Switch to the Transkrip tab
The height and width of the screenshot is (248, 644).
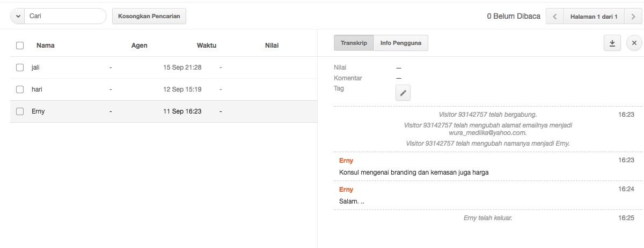click(354, 43)
